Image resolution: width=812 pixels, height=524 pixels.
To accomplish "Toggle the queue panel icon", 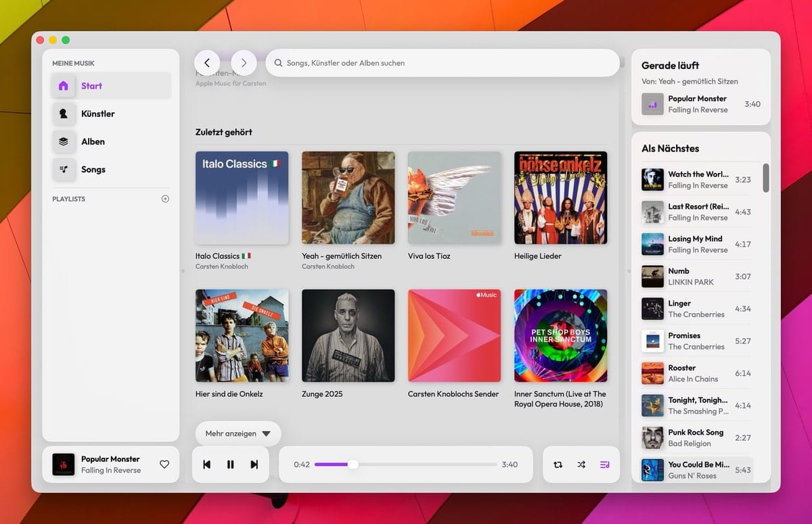I will [605, 465].
